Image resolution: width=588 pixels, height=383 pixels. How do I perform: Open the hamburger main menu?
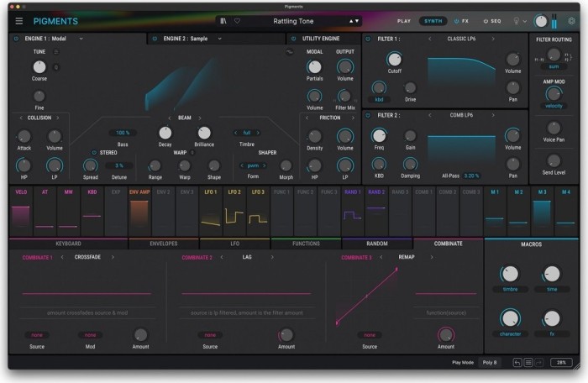click(19, 21)
